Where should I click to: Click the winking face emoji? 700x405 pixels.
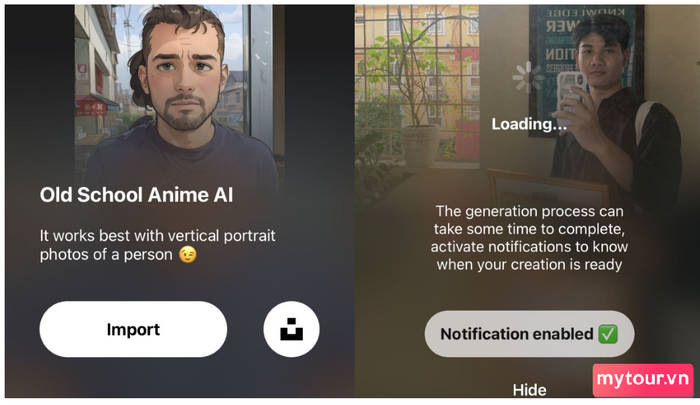pyautogui.click(x=188, y=255)
